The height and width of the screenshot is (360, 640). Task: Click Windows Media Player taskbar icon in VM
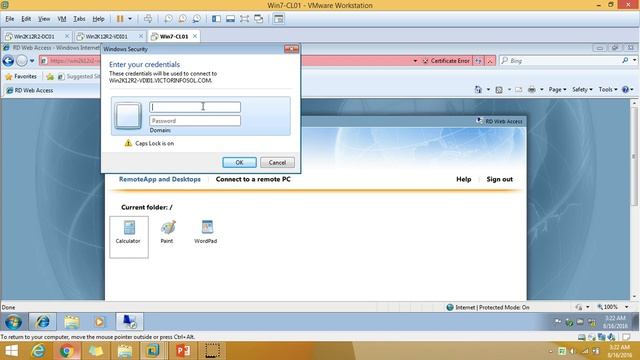coord(100,322)
